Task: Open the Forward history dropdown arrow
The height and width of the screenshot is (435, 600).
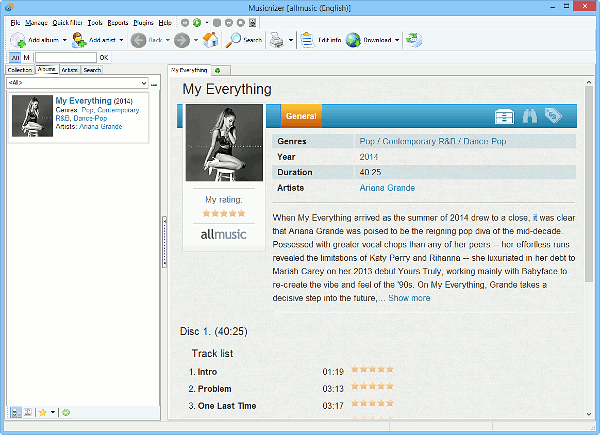Action: tap(196, 40)
